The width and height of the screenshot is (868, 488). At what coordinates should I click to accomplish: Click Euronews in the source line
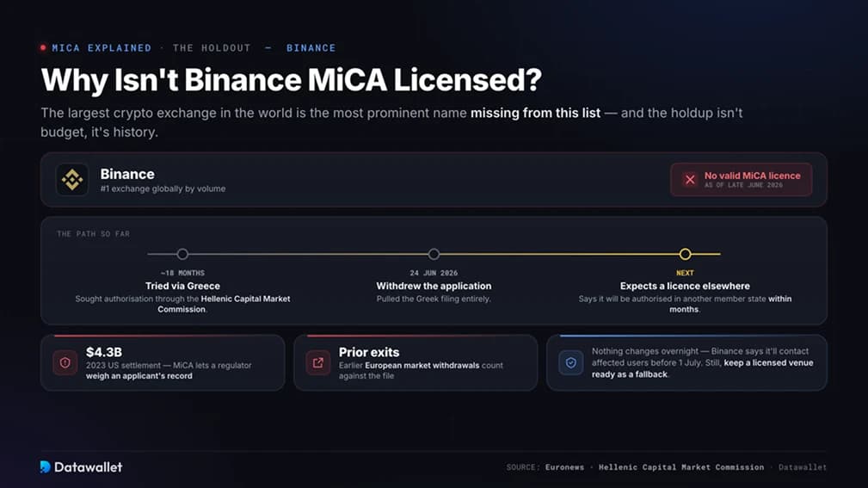coord(564,467)
